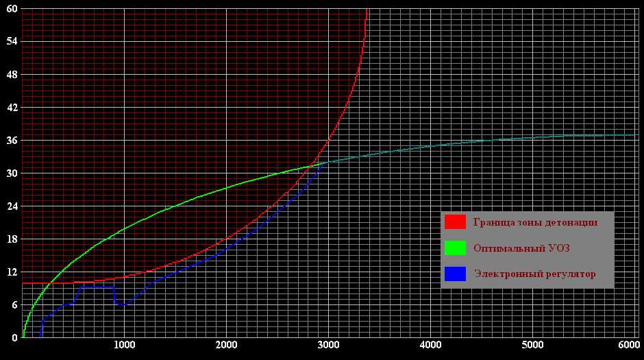
Task: Click the blue legend color swatch
Action: pos(455,274)
